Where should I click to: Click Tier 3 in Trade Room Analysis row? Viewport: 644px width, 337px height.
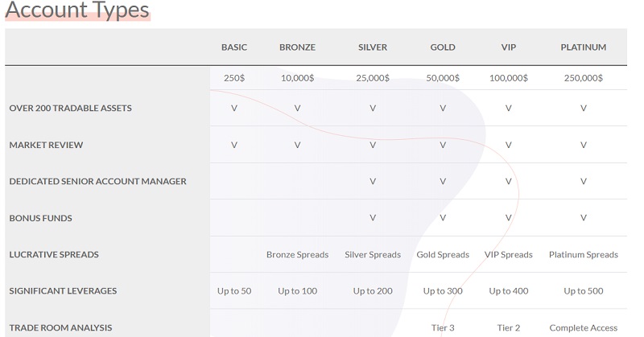pyautogui.click(x=443, y=327)
